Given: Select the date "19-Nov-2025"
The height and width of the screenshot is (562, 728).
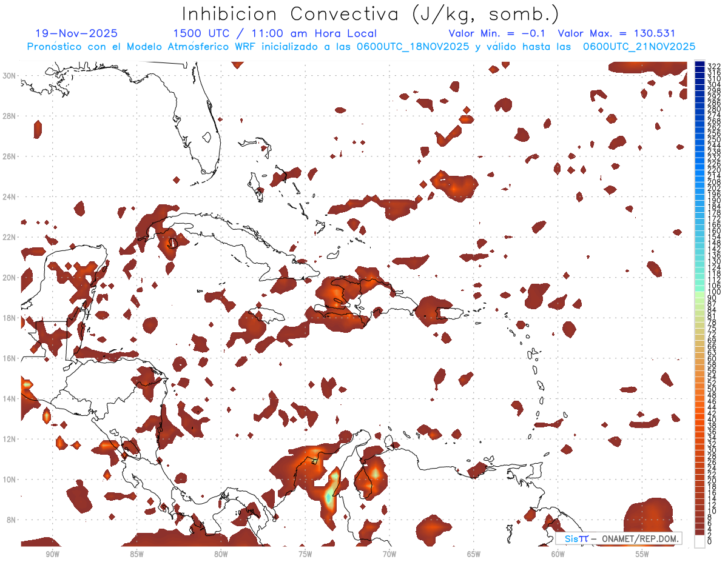Looking at the screenshot, I should (x=77, y=34).
